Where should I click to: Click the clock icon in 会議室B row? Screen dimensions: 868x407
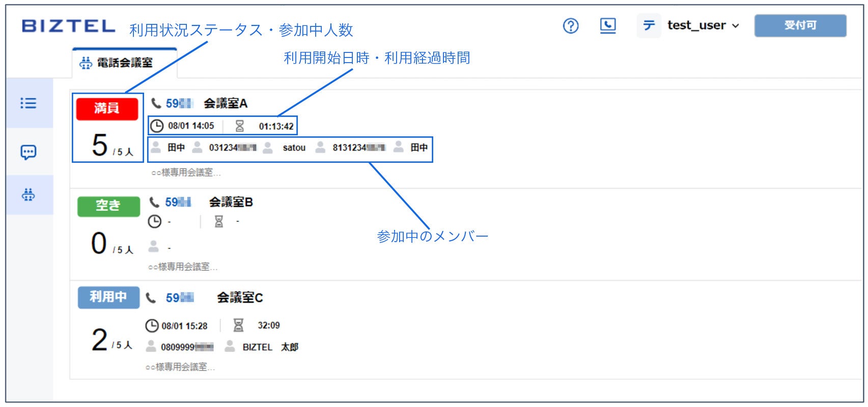154,222
